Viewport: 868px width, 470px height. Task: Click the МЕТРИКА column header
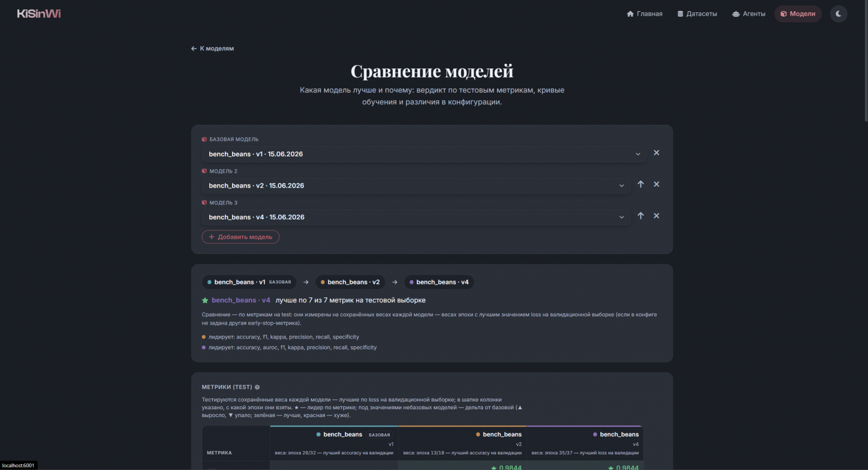point(219,453)
